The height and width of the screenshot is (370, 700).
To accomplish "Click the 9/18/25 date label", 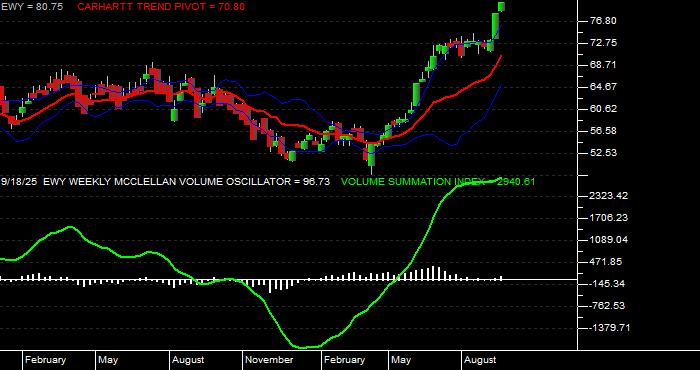I will tap(19, 182).
